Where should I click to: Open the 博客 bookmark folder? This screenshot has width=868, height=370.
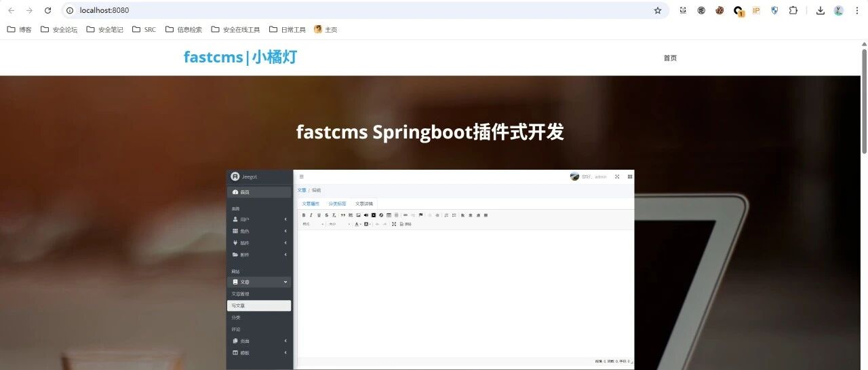[x=19, y=29]
